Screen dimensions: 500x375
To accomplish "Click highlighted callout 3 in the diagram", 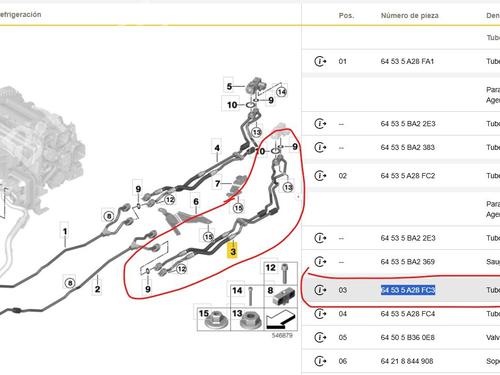I will pos(233,251).
